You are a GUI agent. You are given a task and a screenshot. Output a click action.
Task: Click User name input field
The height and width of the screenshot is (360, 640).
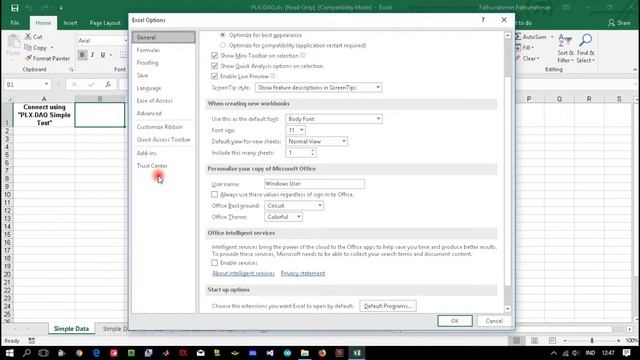(314, 184)
